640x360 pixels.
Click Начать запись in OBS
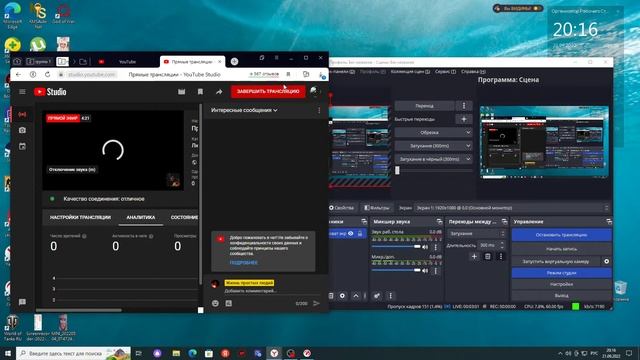(562, 249)
